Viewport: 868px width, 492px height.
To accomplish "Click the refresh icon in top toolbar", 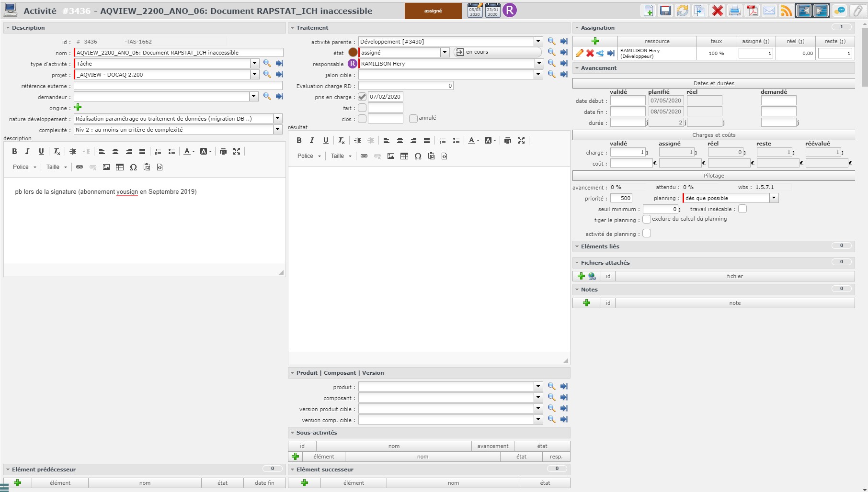I will coord(683,11).
